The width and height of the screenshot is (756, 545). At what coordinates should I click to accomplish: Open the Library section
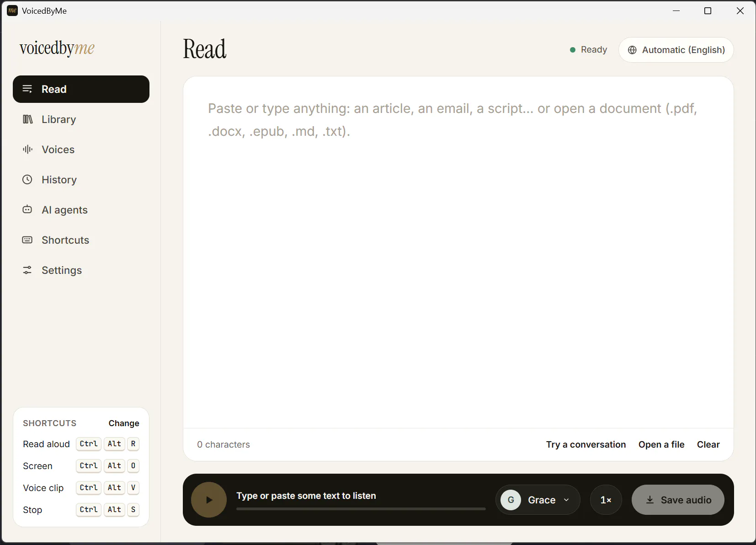(81, 119)
